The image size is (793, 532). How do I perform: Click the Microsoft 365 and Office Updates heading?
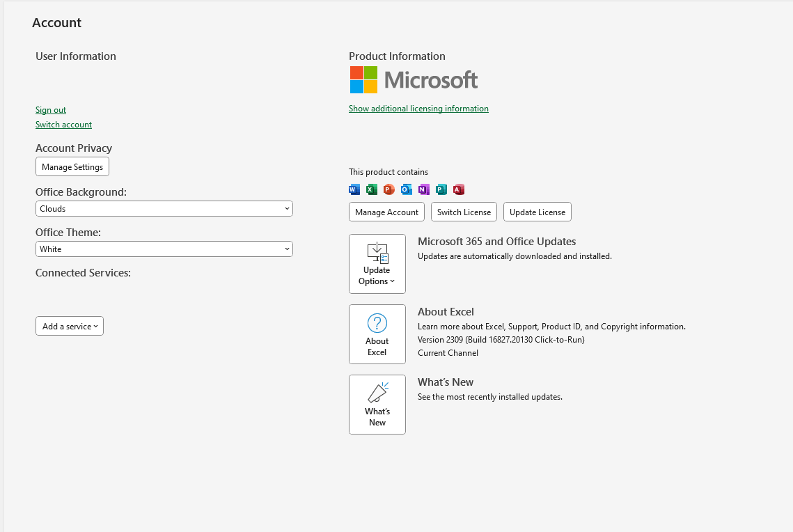[496, 242]
